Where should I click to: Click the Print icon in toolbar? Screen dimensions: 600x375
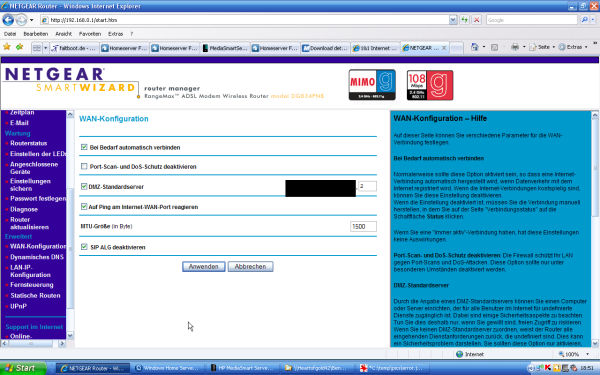click(515, 47)
